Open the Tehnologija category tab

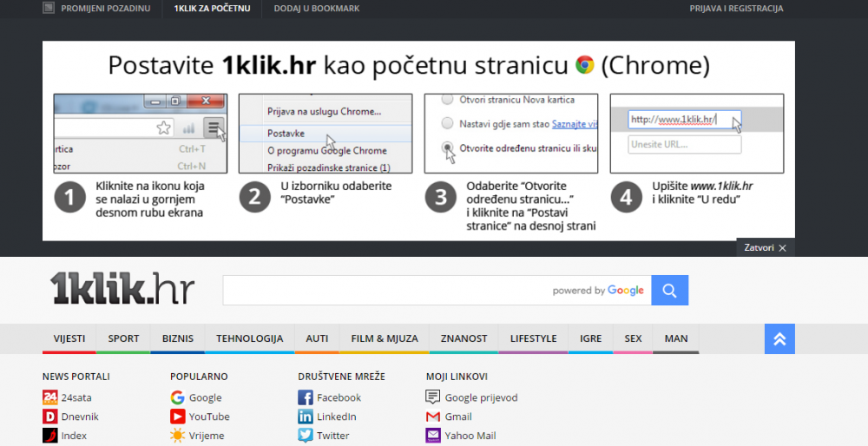point(250,338)
